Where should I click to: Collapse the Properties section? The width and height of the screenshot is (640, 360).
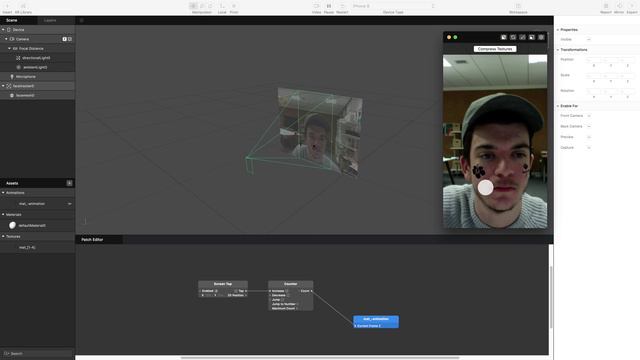click(558, 30)
